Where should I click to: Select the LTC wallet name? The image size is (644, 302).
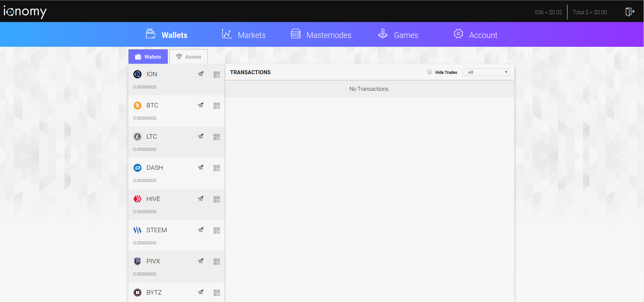click(x=152, y=137)
